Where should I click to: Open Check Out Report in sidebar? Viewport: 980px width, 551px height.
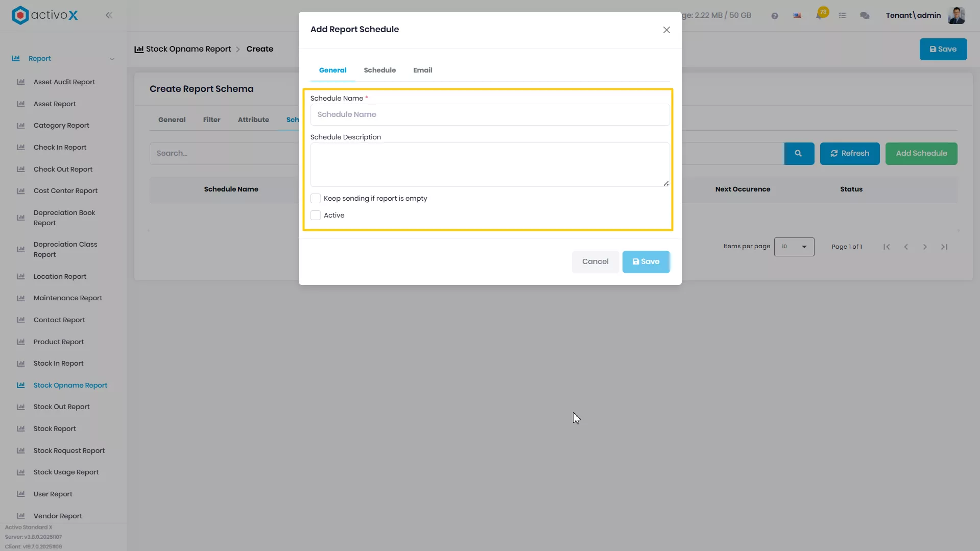[63, 169]
